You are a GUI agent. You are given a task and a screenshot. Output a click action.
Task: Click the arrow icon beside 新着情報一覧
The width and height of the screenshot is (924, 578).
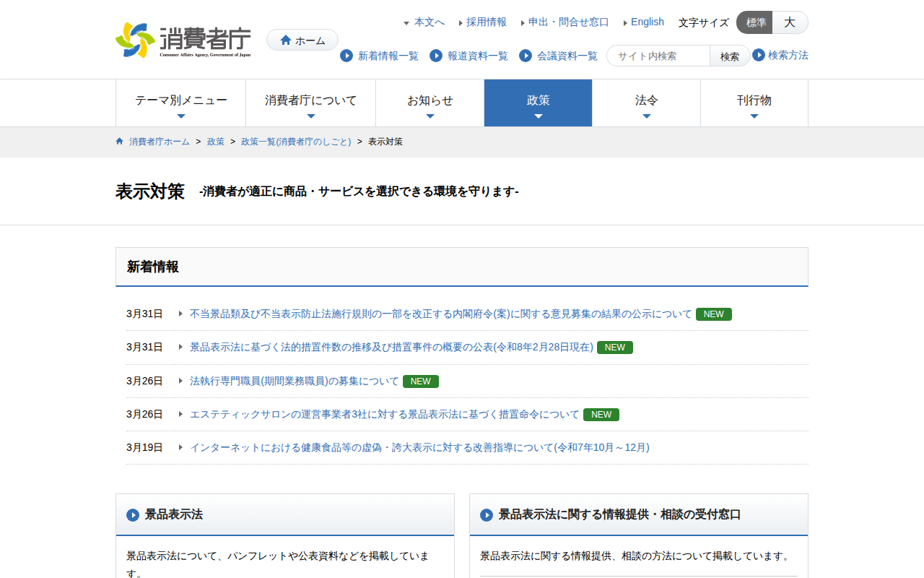click(346, 56)
